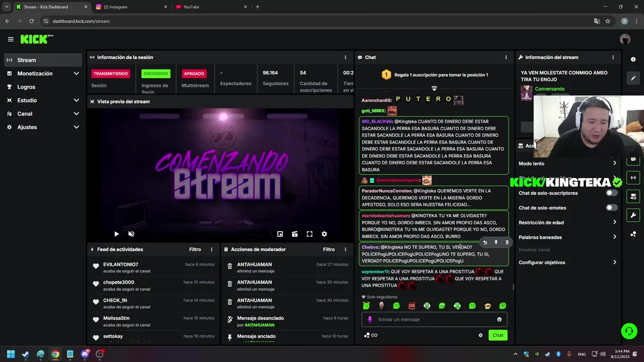Click the APAGADO multistream badge

click(x=194, y=73)
